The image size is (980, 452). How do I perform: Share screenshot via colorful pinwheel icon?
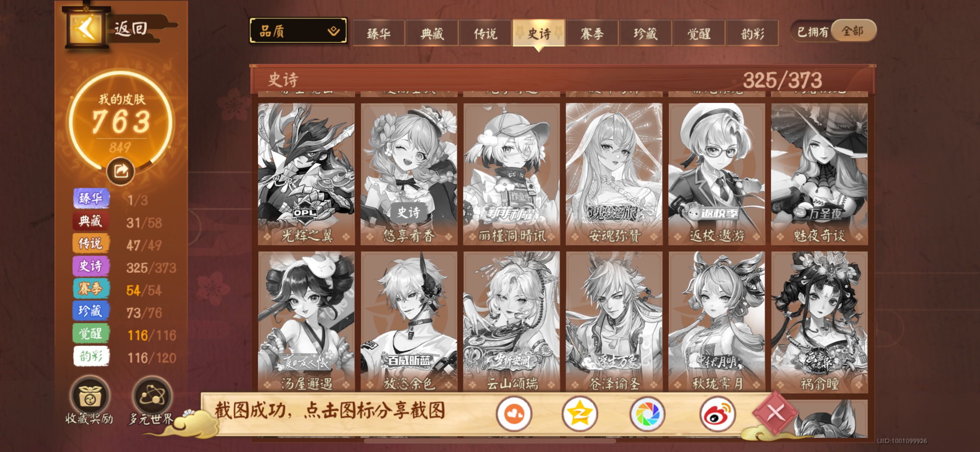(647, 414)
